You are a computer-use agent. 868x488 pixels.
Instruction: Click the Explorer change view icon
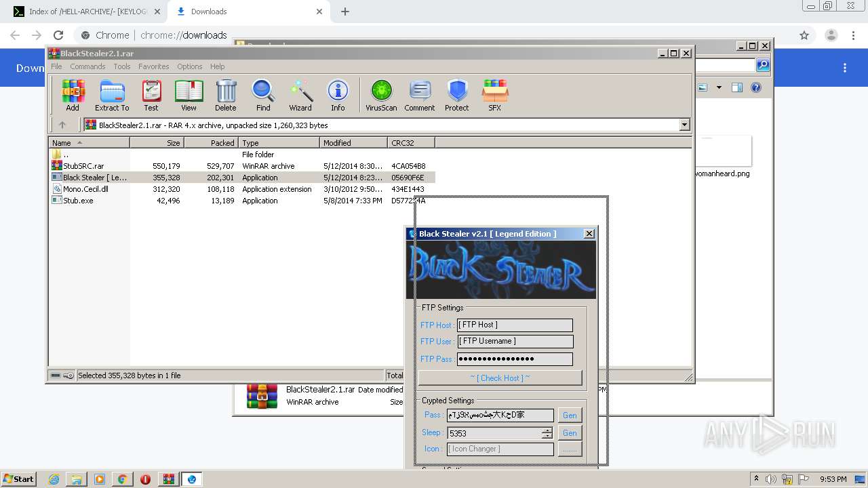pyautogui.click(x=703, y=87)
